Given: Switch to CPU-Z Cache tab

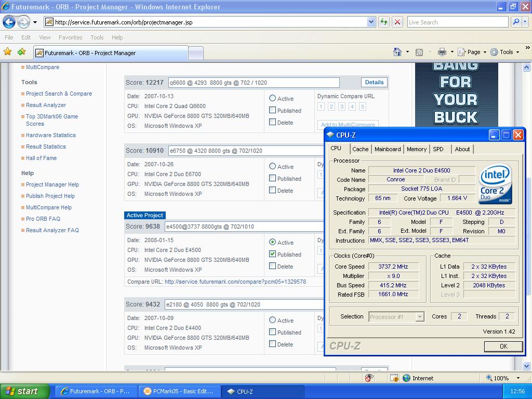Looking at the screenshot, I should (361, 149).
